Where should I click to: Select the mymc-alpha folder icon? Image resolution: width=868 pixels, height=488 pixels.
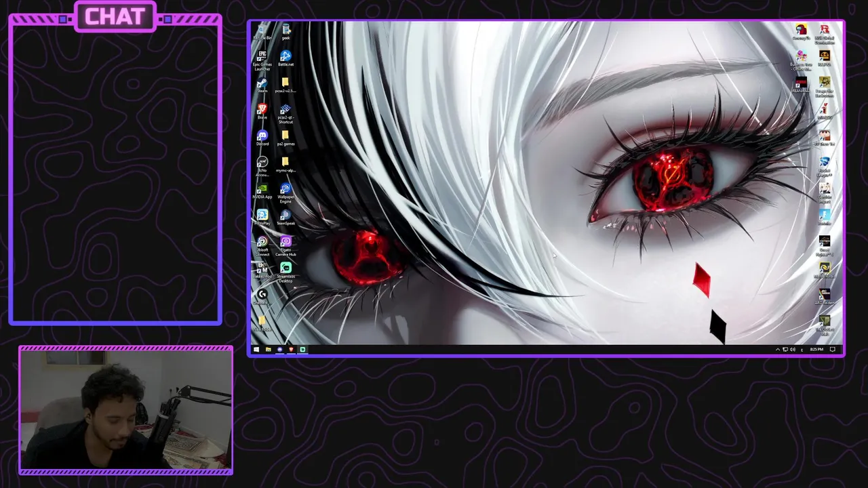tap(285, 164)
